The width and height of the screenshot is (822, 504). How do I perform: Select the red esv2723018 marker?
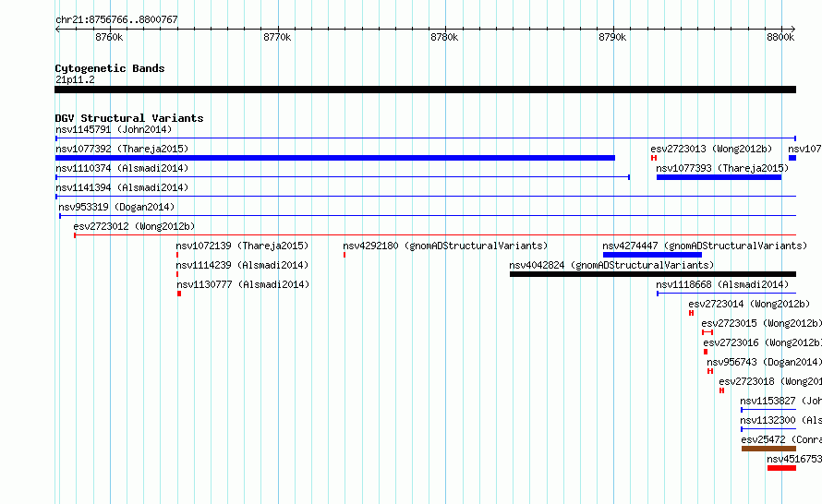click(x=722, y=390)
